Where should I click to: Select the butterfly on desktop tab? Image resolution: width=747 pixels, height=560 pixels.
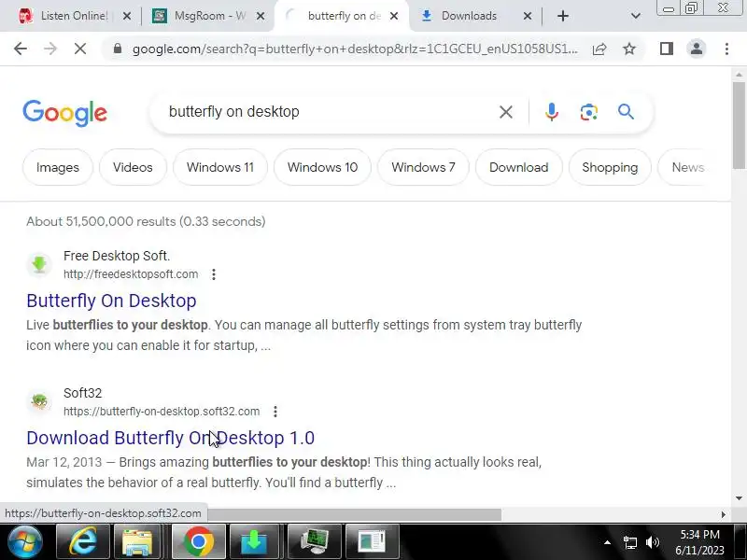coord(341,16)
